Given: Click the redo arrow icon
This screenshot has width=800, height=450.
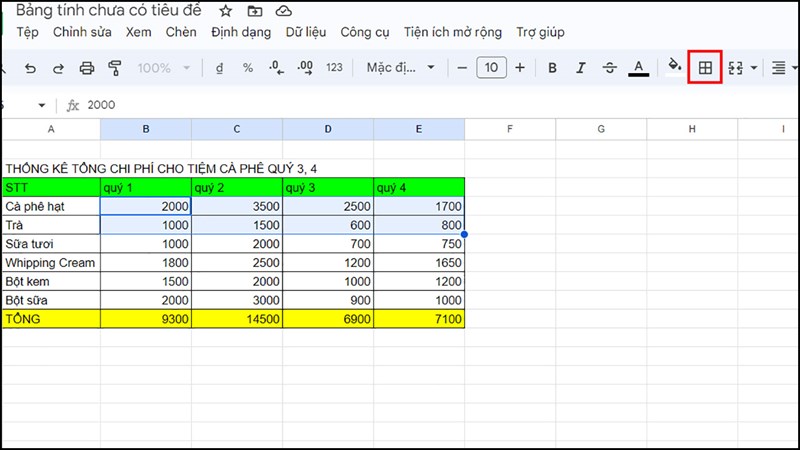Looking at the screenshot, I should 58,68.
